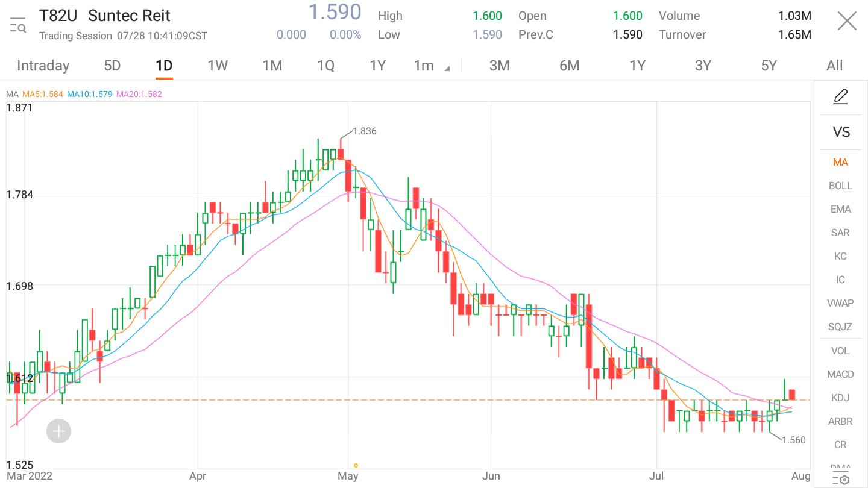Image resolution: width=868 pixels, height=488 pixels.
Task: Toggle the IC indicator
Action: coord(840,280)
